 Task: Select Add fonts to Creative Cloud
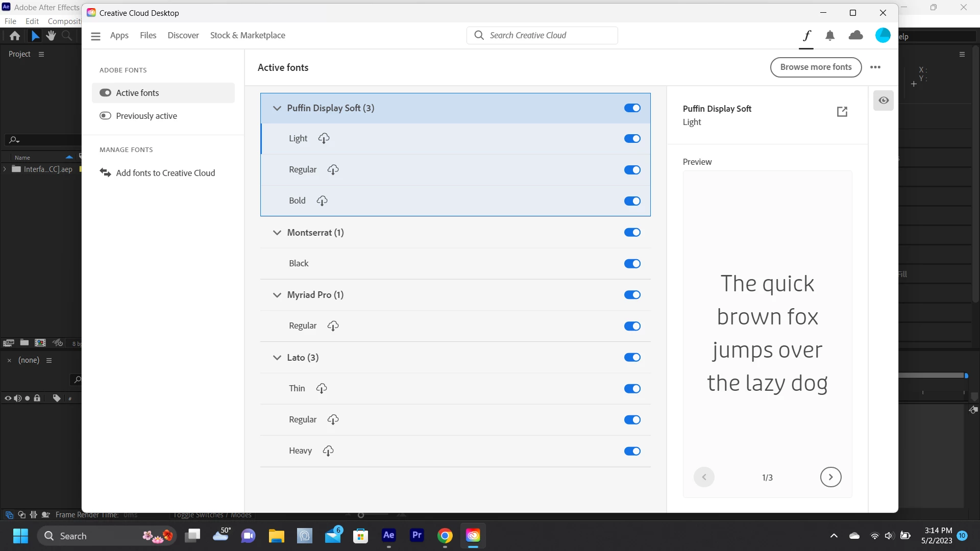click(x=165, y=173)
